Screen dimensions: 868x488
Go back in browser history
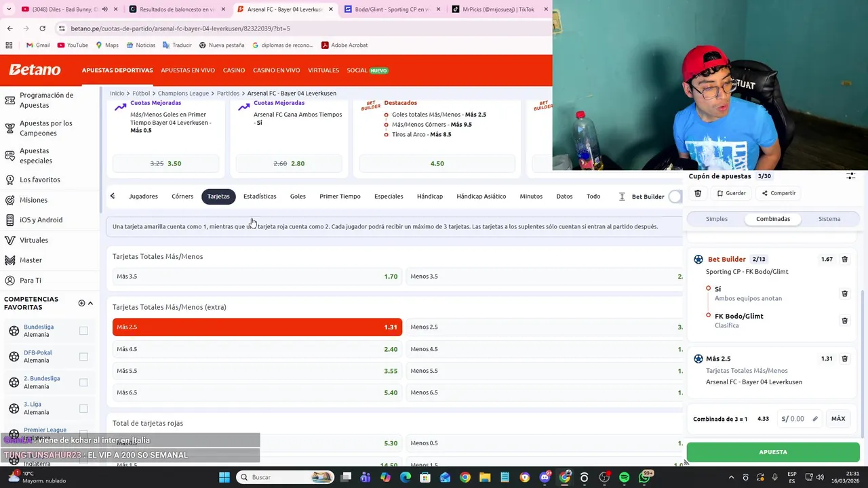[9, 28]
